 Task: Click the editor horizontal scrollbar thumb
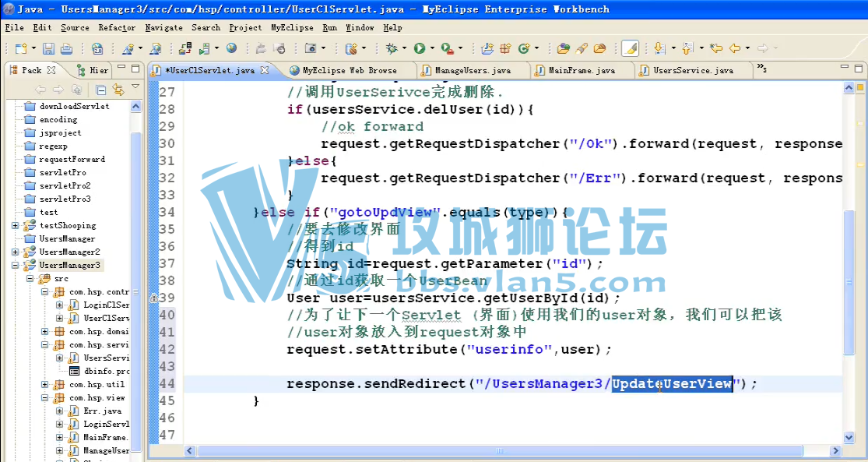[x=501, y=451]
